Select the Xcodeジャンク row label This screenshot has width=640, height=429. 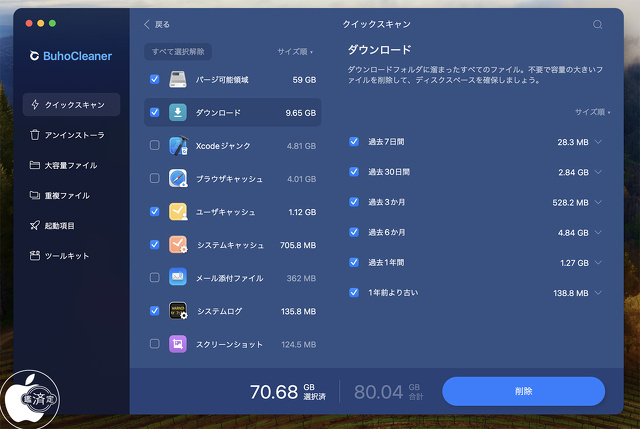223,146
